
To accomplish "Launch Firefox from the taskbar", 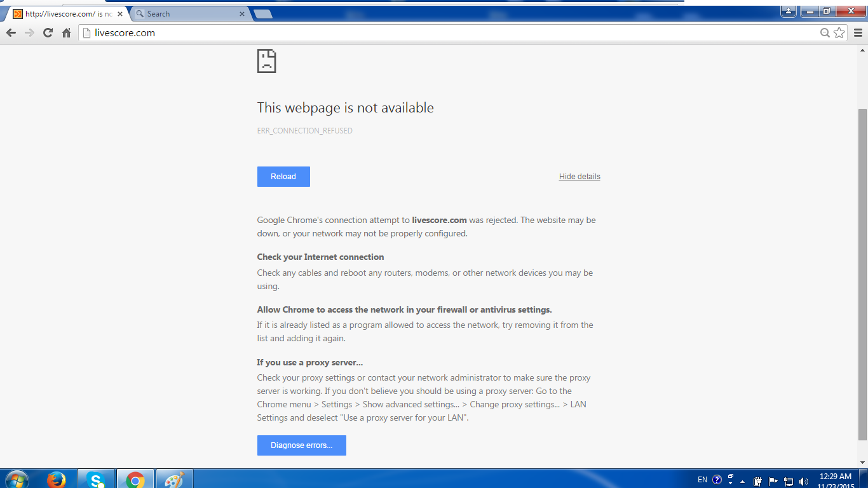I will pyautogui.click(x=56, y=479).
